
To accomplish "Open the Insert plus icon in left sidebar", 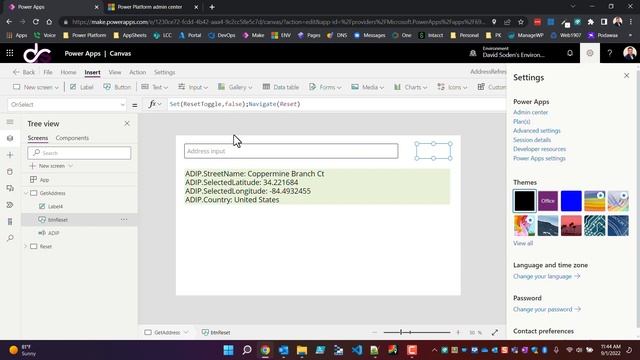I will coord(10,155).
